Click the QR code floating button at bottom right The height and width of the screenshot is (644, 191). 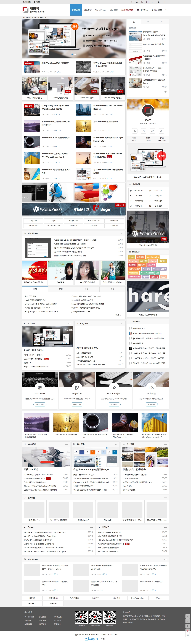[187, 635]
